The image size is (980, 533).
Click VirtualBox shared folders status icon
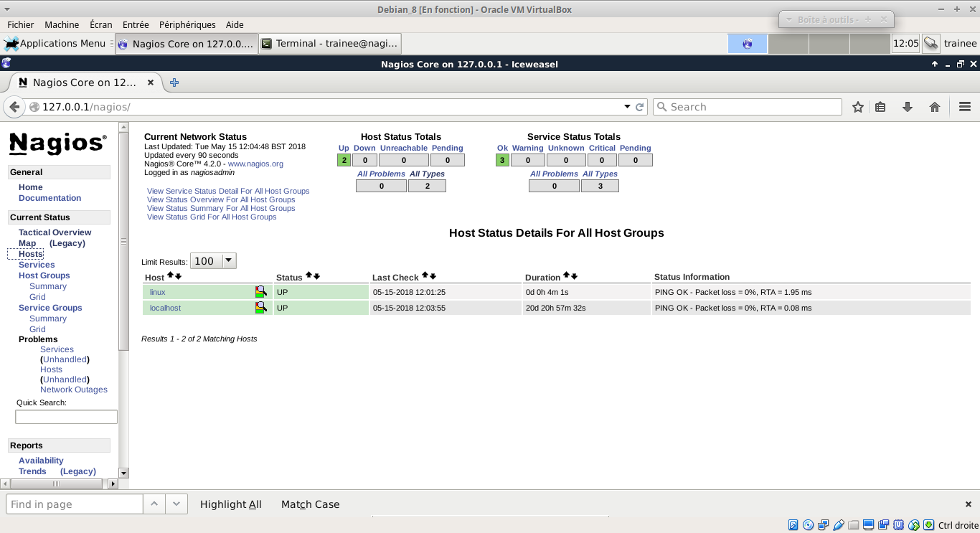(853, 525)
